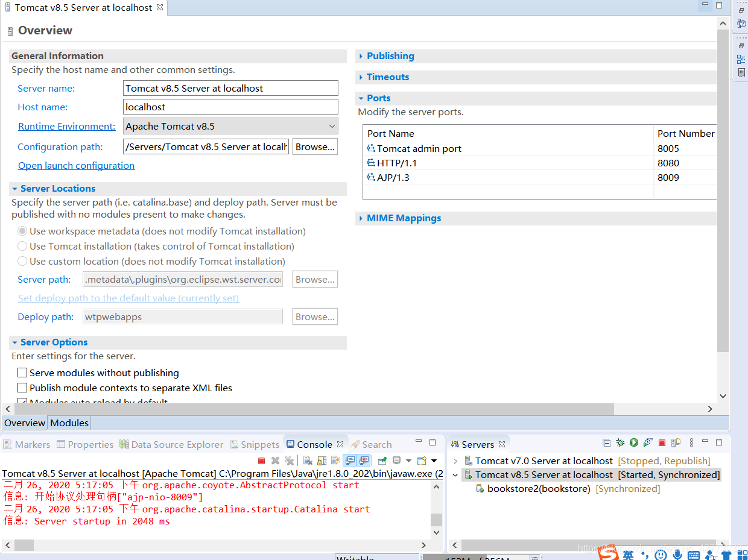Screen dimensions: 748x560
Task: Click the Sogou input method tray icon
Action: [608, 553]
